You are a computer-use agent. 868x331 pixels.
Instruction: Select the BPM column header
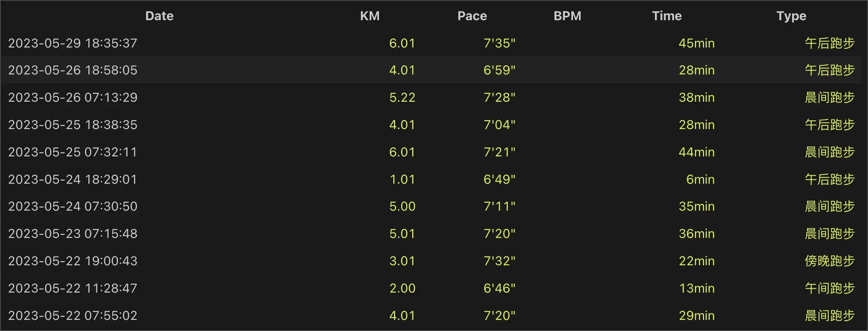point(567,16)
